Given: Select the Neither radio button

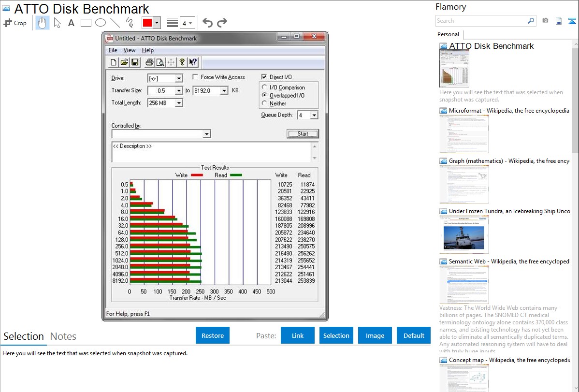Looking at the screenshot, I should click(264, 103).
